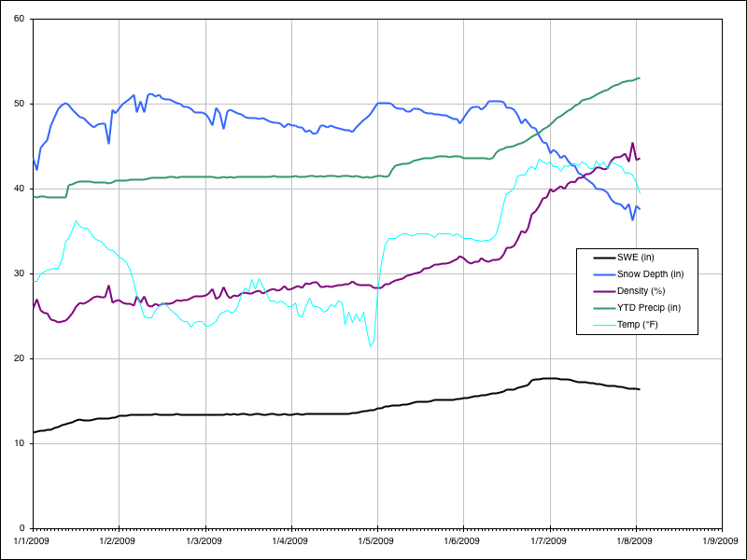Image resolution: width=747 pixels, height=560 pixels.
Task: Click the 1/1/2009 x-axis date label
Action: coord(33,540)
